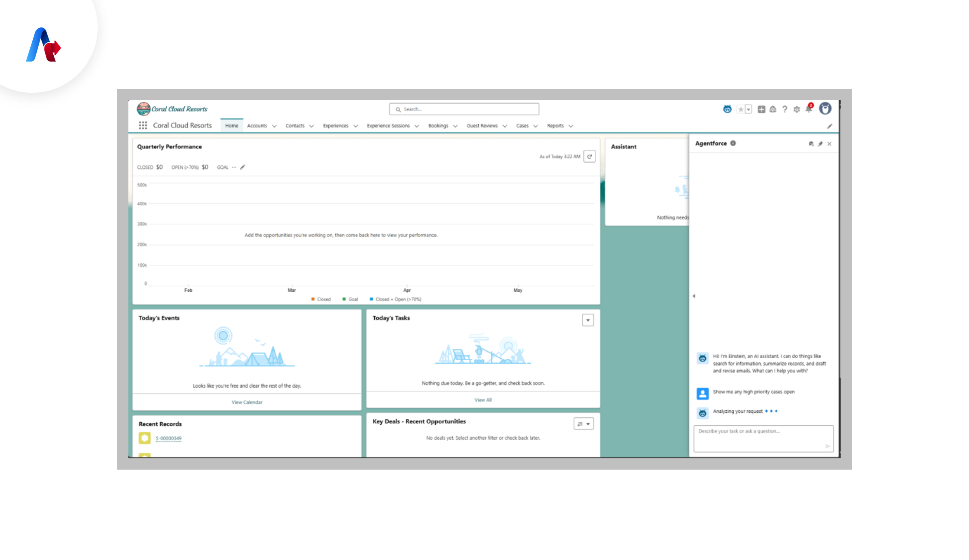Screen dimensions: 969x560
Task: Click the user avatar in chat
Action: pos(703,394)
